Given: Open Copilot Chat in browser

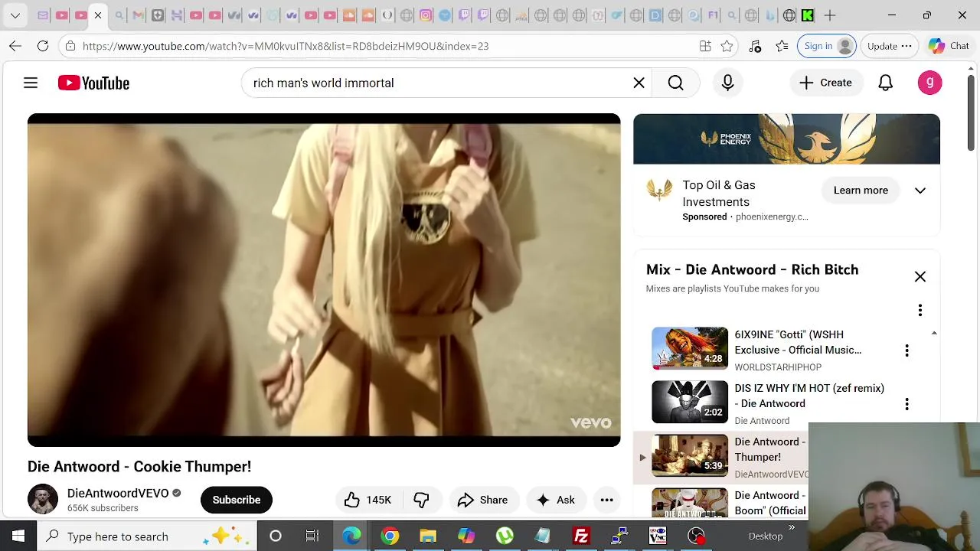Looking at the screenshot, I should pyautogui.click(x=949, y=46).
